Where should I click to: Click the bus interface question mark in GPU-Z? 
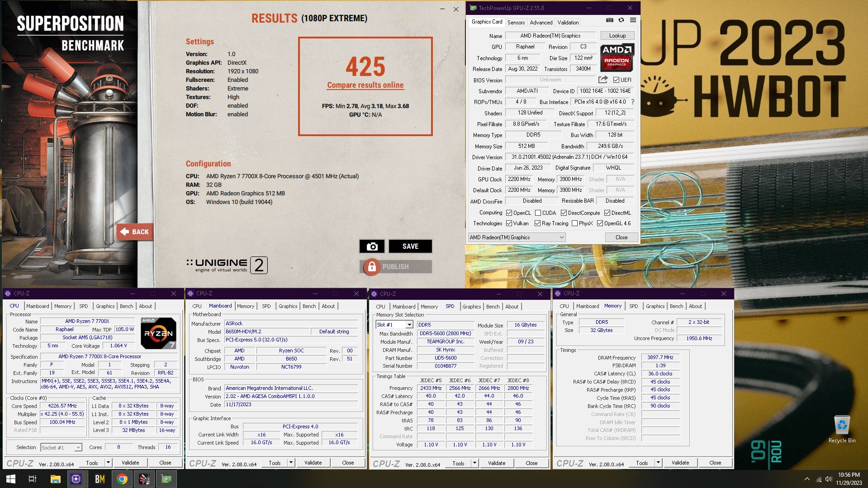632,102
